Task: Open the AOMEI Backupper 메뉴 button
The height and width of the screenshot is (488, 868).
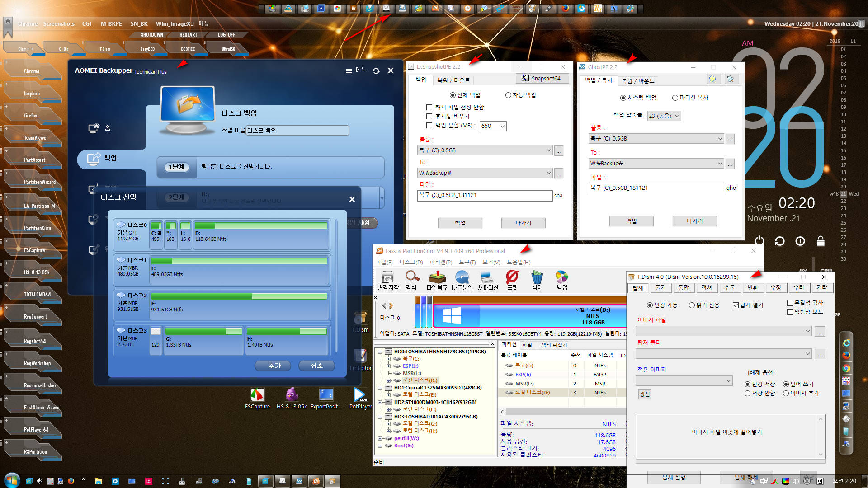Action: (356, 70)
